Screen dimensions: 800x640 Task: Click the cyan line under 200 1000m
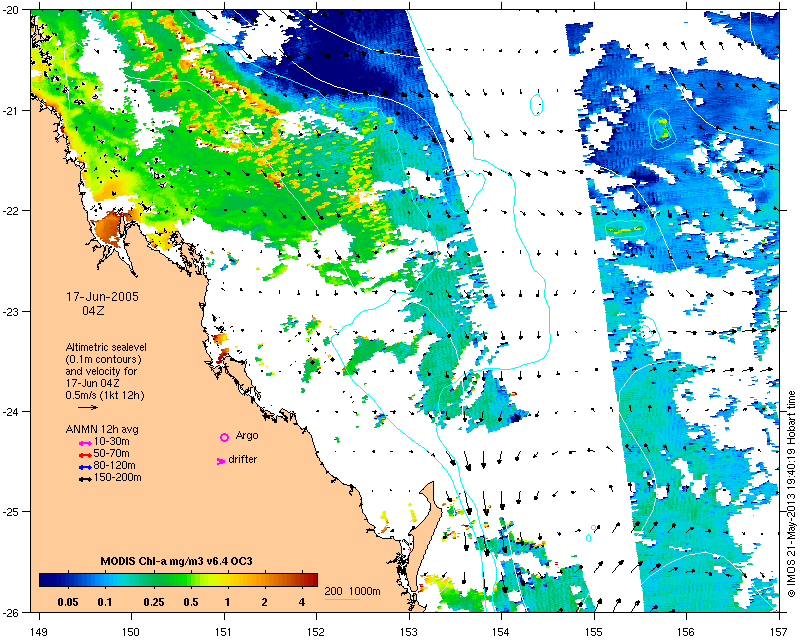[342, 599]
